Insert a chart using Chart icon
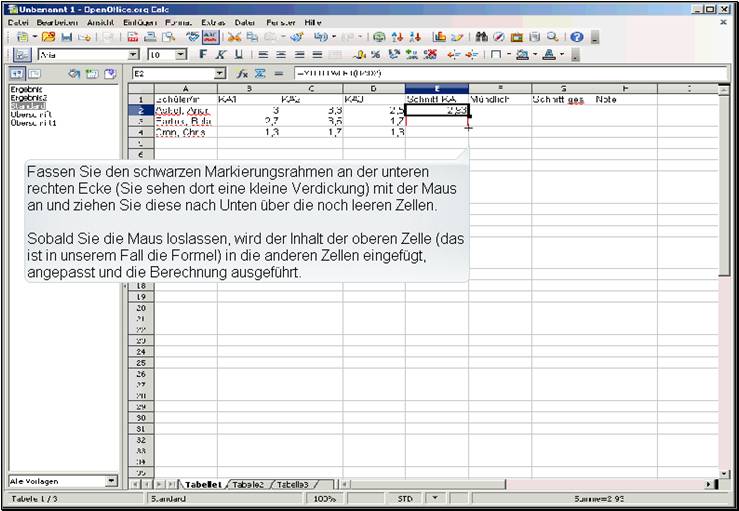739x511 pixels. point(440,37)
